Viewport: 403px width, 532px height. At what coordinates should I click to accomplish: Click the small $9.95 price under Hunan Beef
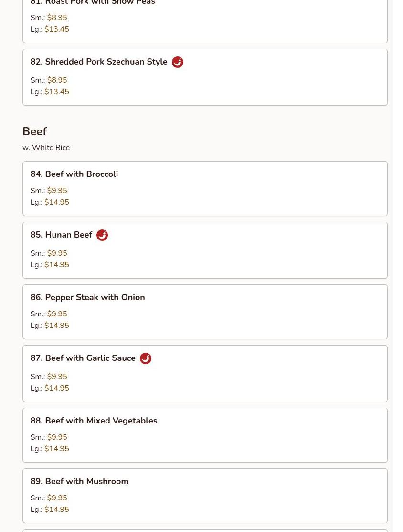pos(57,253)
